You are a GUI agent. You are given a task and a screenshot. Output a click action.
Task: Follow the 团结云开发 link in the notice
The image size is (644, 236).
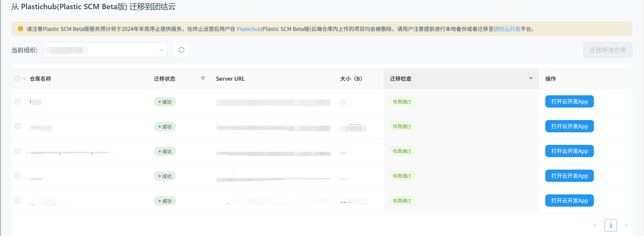(507, 29)
